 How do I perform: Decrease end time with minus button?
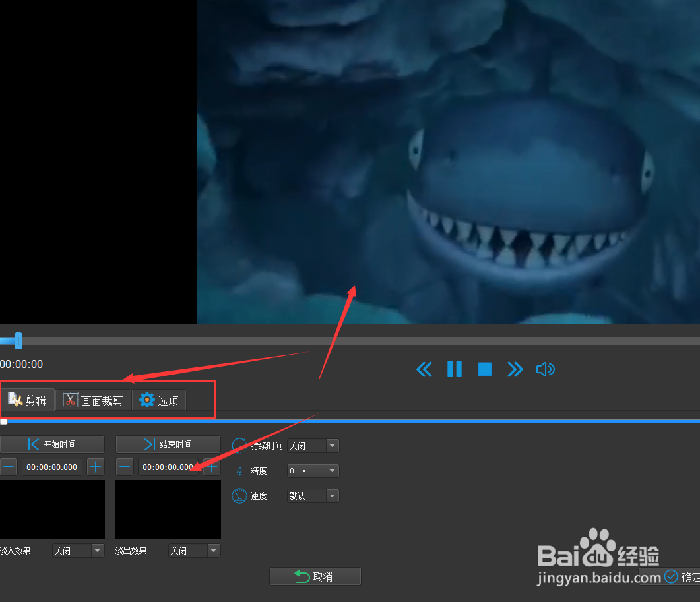pos(125,467)
